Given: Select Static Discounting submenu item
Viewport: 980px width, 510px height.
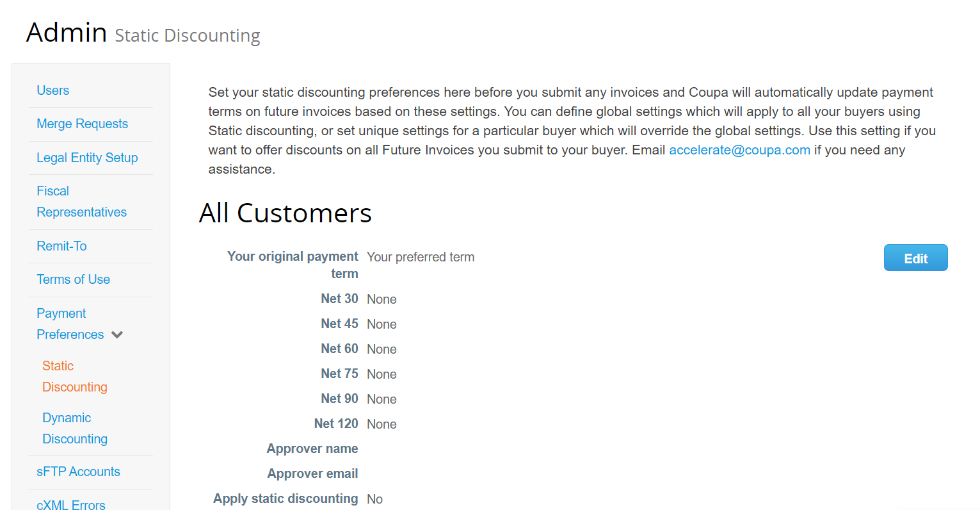Looking at the screenshot, I should [x=75, y=376].
